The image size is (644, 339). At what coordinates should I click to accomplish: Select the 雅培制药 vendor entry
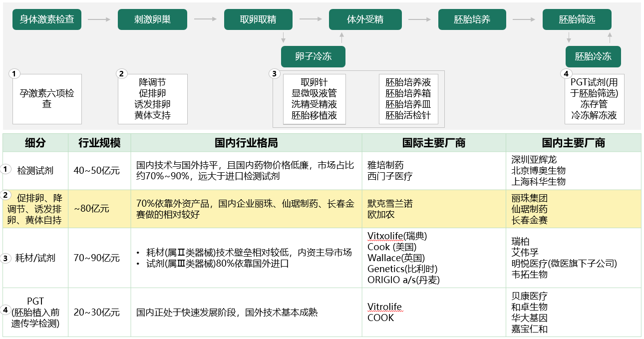[x=385, y=165]
